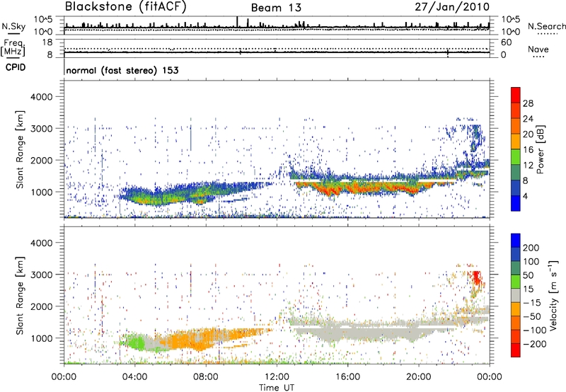The height and width of the screenshot is (392, 566).
Task: Click the "20:00" time tick label
Action: (418, 377)
